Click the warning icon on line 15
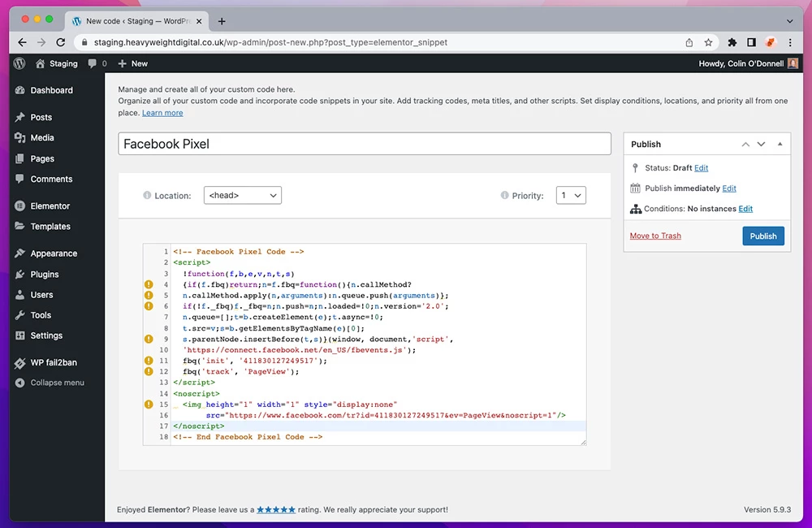The width and height of the screenshot is (812, 528). (x=149, y=404)
